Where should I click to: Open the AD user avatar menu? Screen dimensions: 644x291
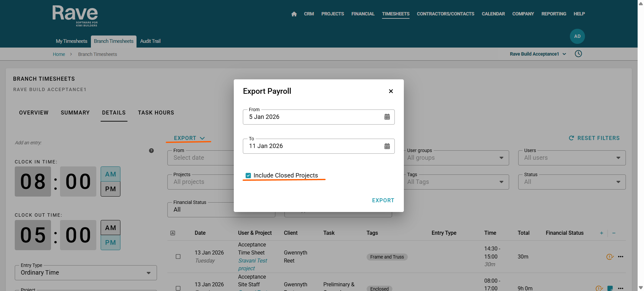point(577,36)
